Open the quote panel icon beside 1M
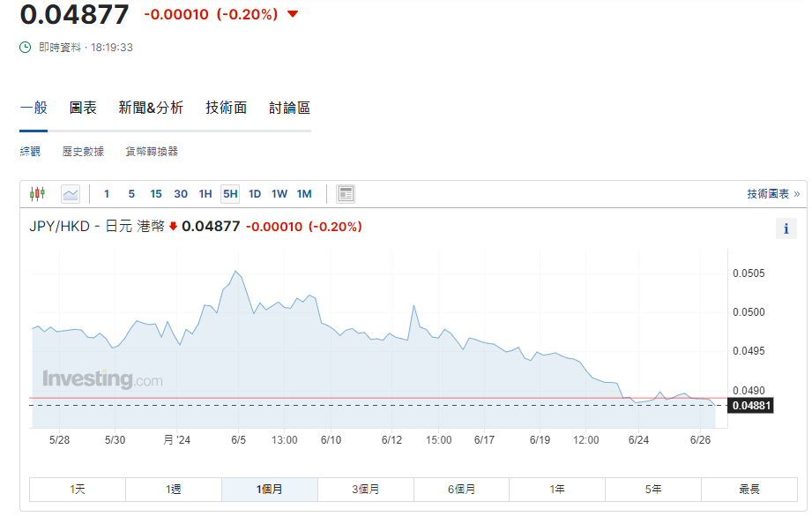Viewport: 812px width, 524px height. [x=343, y=193]
